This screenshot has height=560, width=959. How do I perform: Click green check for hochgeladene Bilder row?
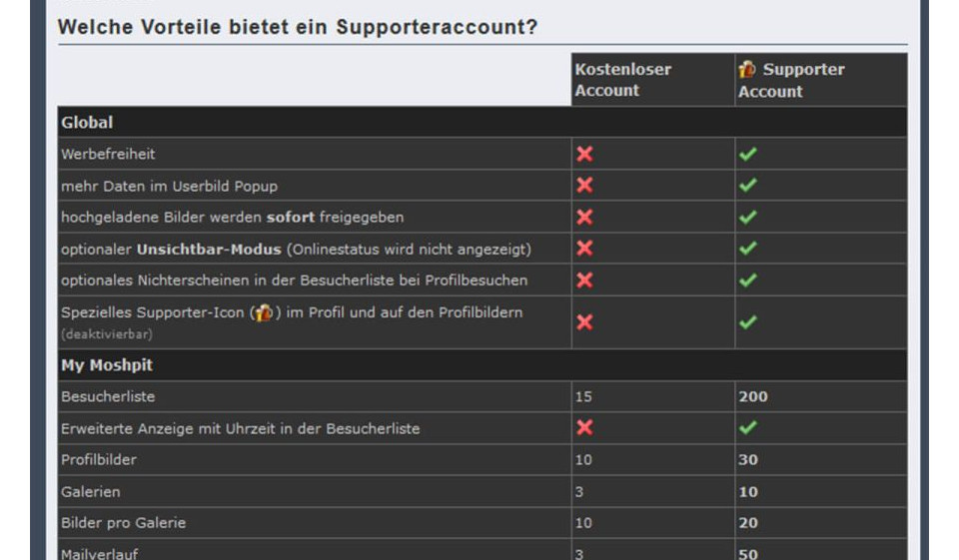coord(747,217)
